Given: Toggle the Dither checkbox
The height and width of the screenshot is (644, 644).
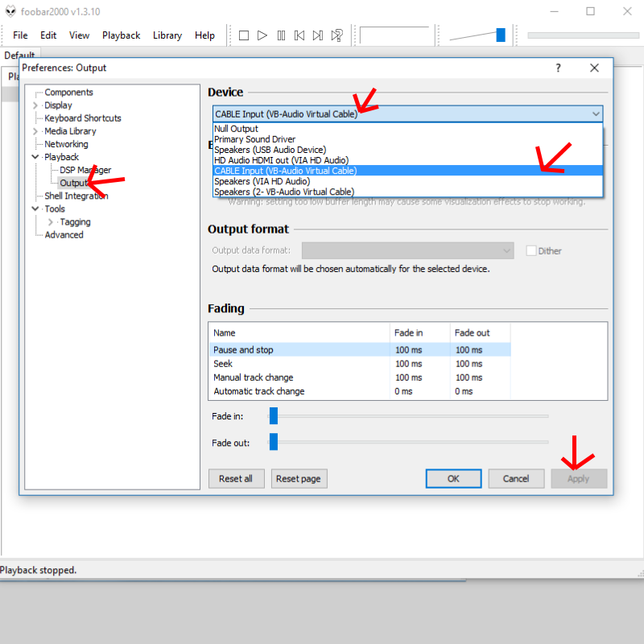Looking at the screenshot, I should (531, 250).
